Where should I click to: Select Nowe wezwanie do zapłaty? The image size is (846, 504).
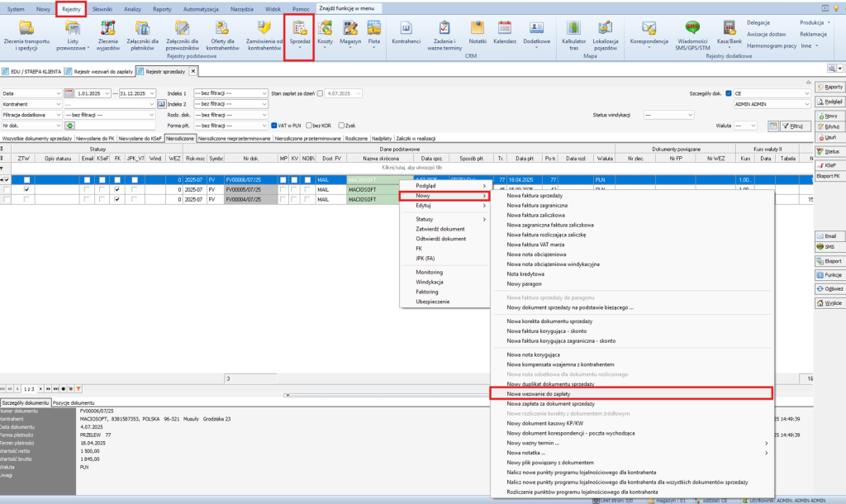(x=630, y=394)
